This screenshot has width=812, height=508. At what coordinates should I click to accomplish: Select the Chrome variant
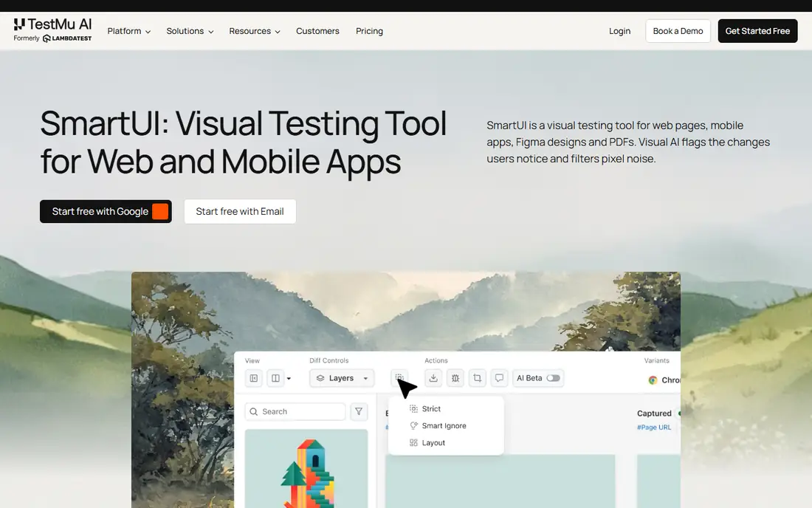[x=664, y=380]
